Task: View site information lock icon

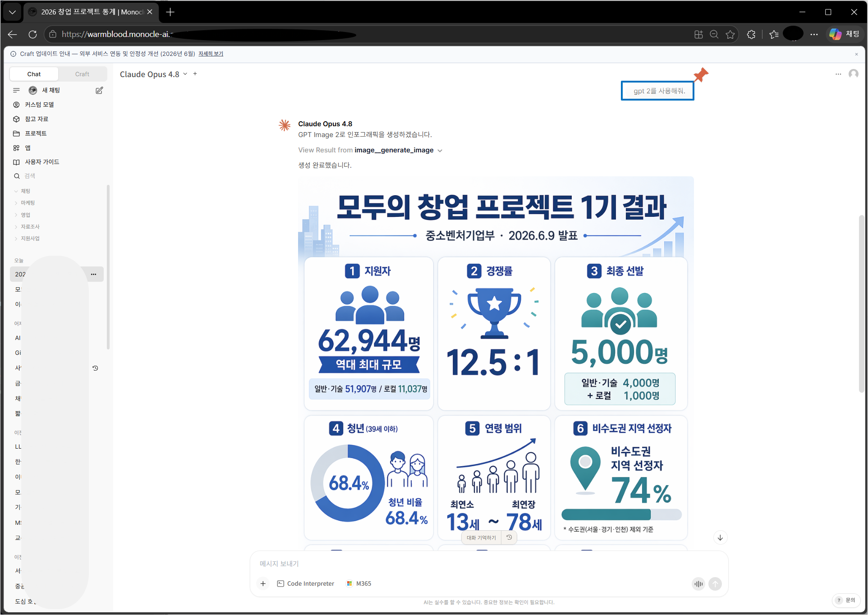Action: tap(53, 34)
